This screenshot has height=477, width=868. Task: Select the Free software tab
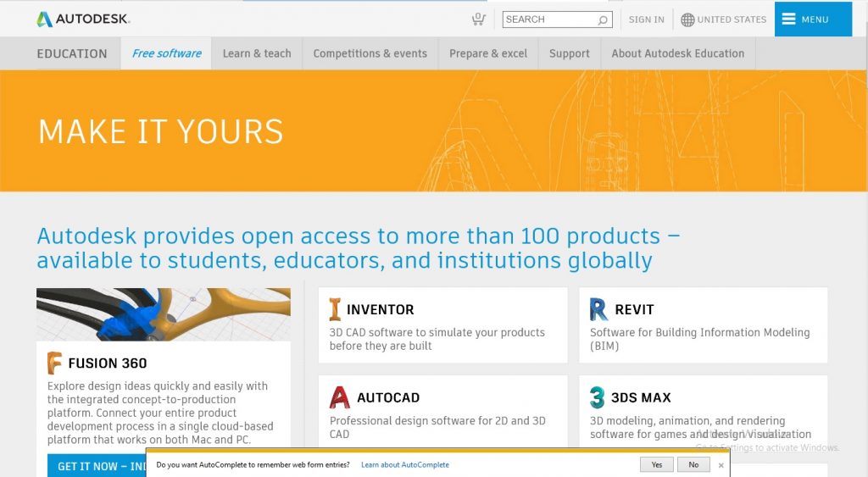click(x=166, y=53)
